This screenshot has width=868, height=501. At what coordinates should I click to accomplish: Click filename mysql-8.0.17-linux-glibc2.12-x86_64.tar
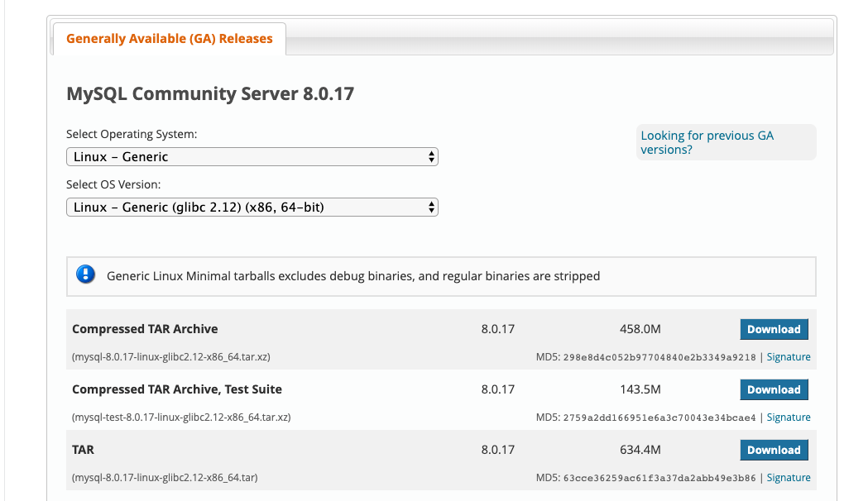[x=165, y=478]
